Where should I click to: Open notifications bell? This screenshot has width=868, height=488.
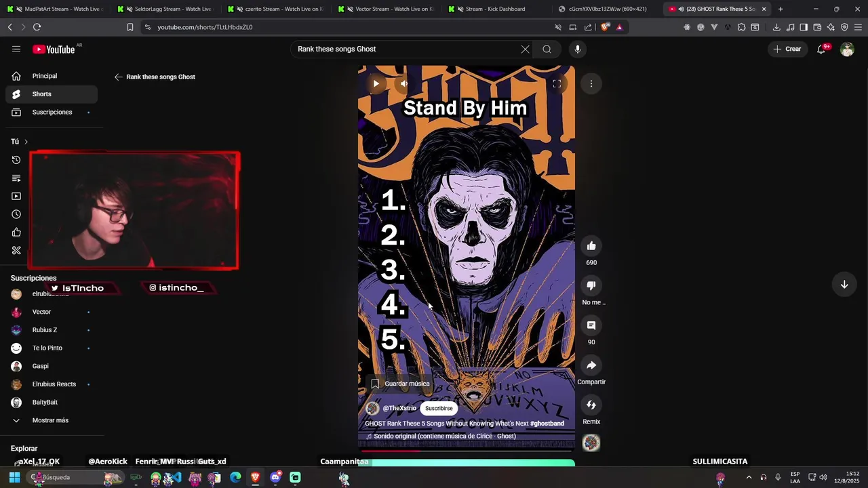821,49
